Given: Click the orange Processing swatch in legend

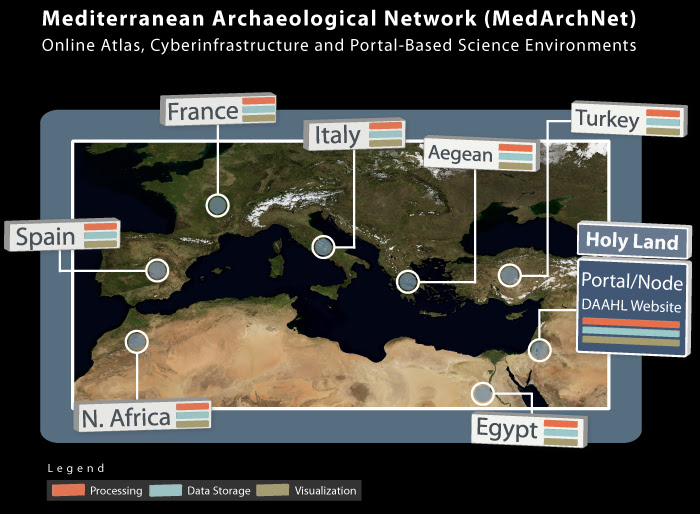Looking at the screenshot, I should 68,490.
